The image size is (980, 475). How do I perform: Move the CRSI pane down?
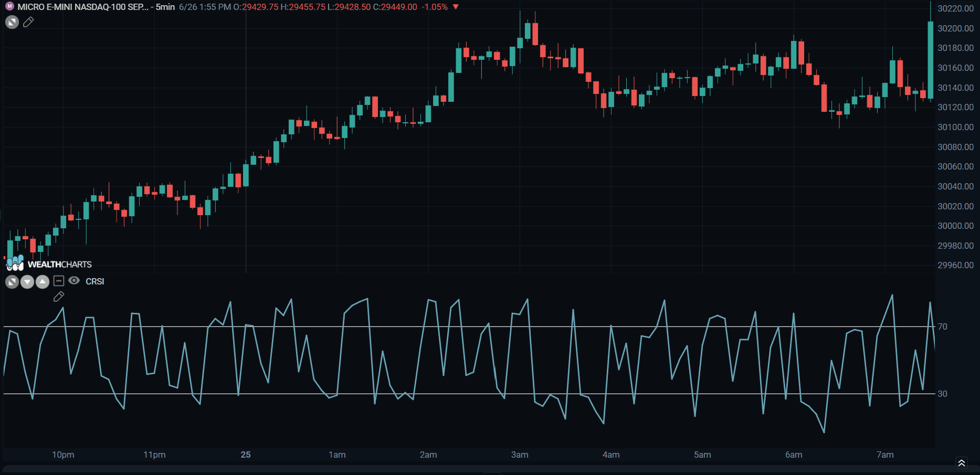(27, 282)
